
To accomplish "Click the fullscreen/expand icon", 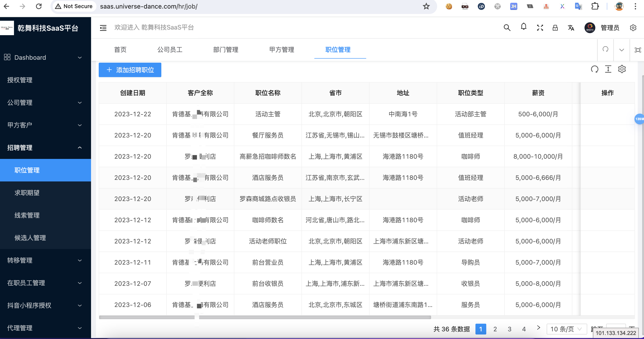I will click(540, 28).
